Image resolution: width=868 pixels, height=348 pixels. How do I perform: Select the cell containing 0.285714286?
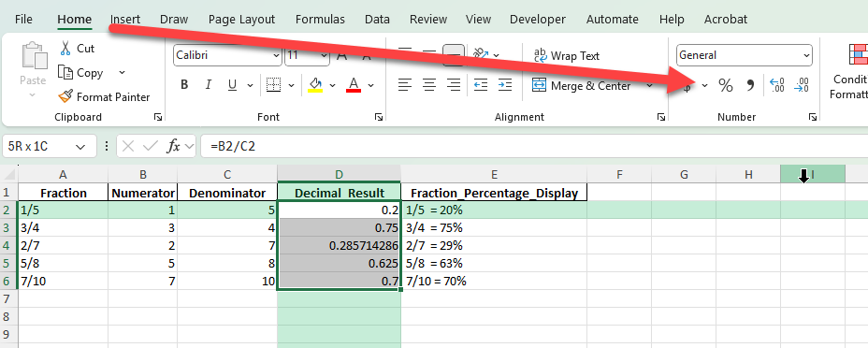339,245
